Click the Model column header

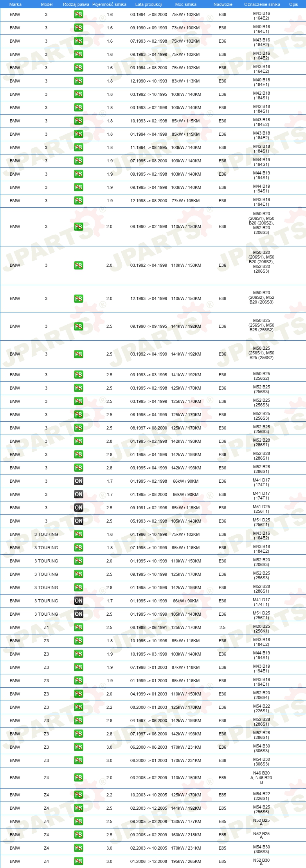47,4
